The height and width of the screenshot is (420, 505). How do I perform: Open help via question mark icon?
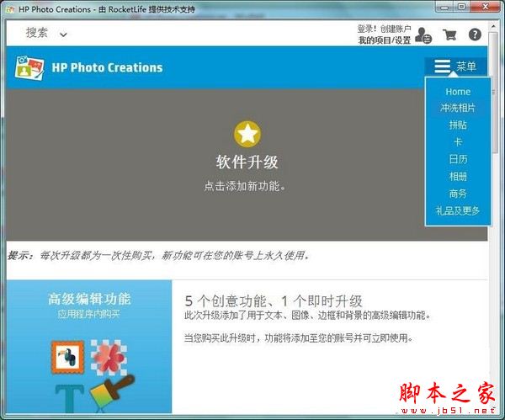(475, 35)
